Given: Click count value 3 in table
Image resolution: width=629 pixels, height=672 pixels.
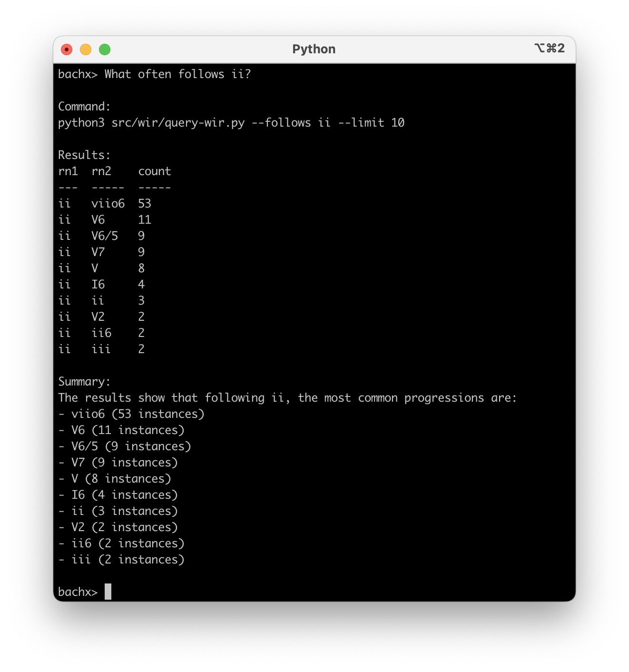Looking at the screenshot, I should coord(141,301).
